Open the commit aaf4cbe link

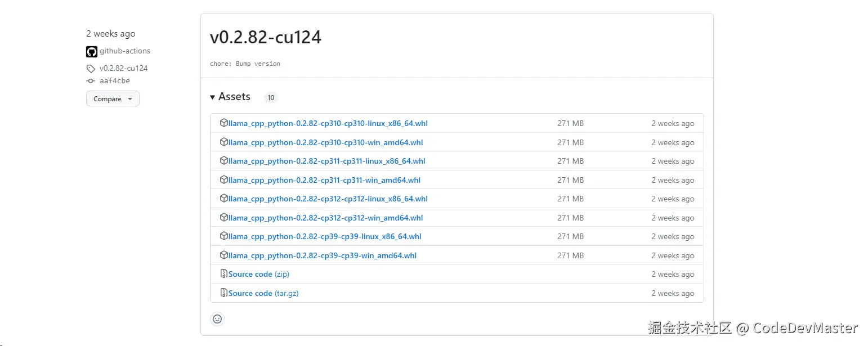coord(115,81)
